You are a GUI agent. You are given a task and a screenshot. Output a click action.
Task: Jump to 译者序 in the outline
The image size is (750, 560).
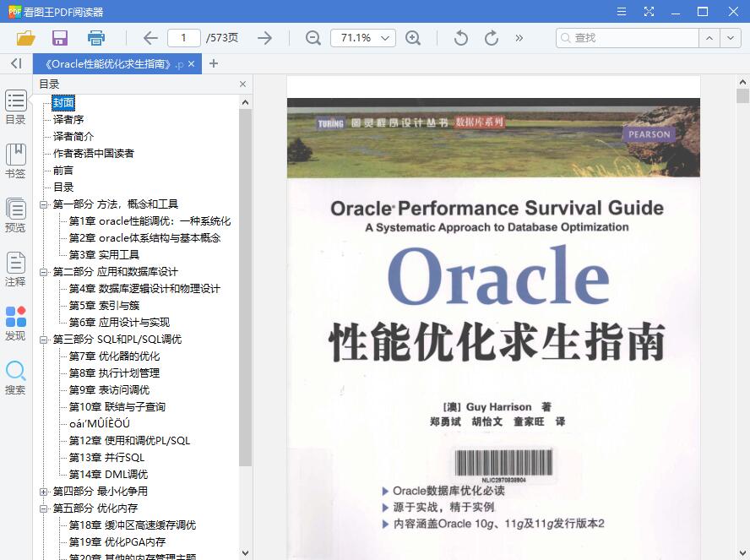click(x=68, y=120)
